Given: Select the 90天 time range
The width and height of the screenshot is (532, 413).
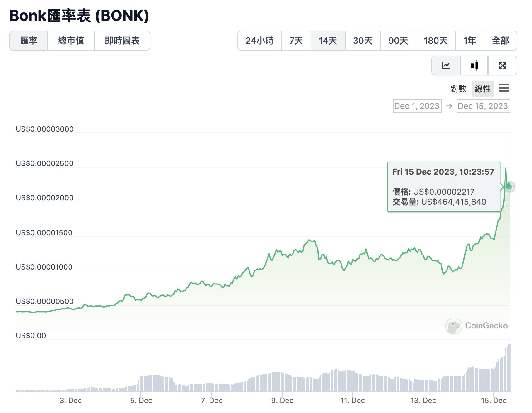Looking at the screenshot, I should [398, 41].
